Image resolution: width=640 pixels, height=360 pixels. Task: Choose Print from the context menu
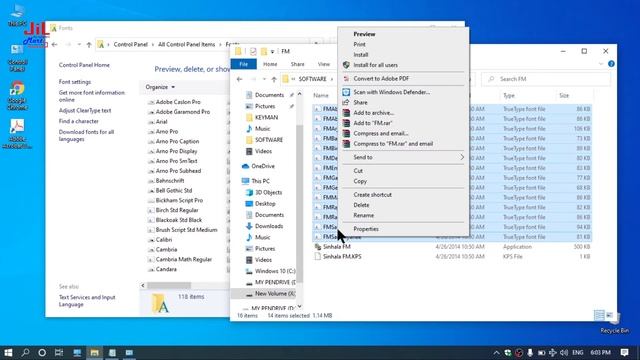(x=359, y=44)
